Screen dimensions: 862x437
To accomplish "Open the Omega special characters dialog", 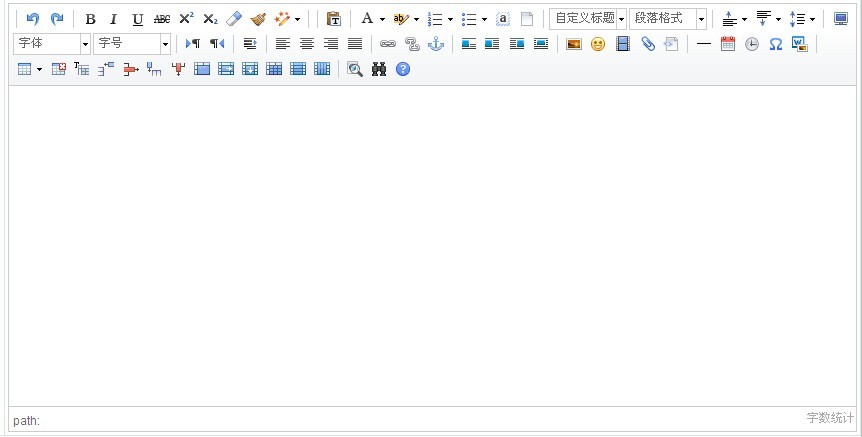I will (776, 44).
